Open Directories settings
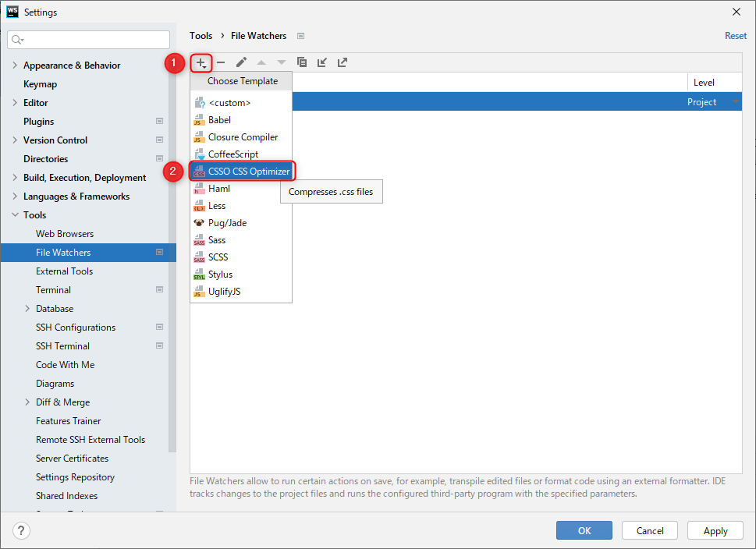756x549 pixels. (x=46, y=158)
